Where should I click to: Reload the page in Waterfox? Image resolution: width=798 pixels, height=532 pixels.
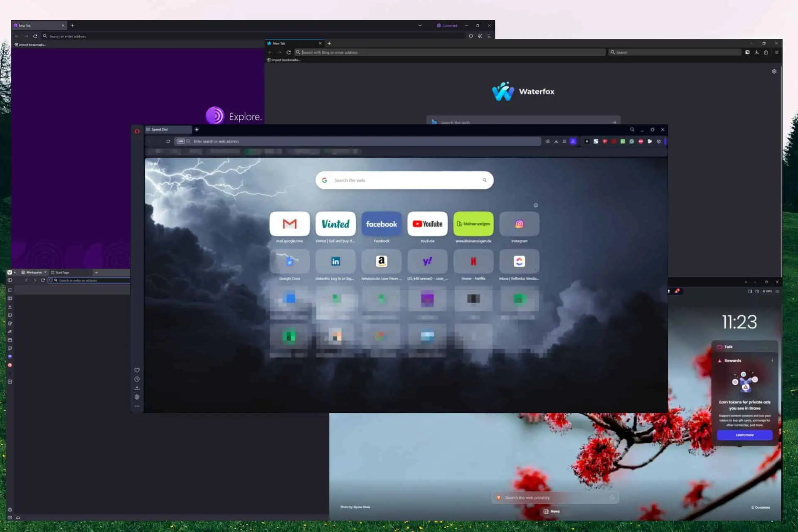[288, 52]
